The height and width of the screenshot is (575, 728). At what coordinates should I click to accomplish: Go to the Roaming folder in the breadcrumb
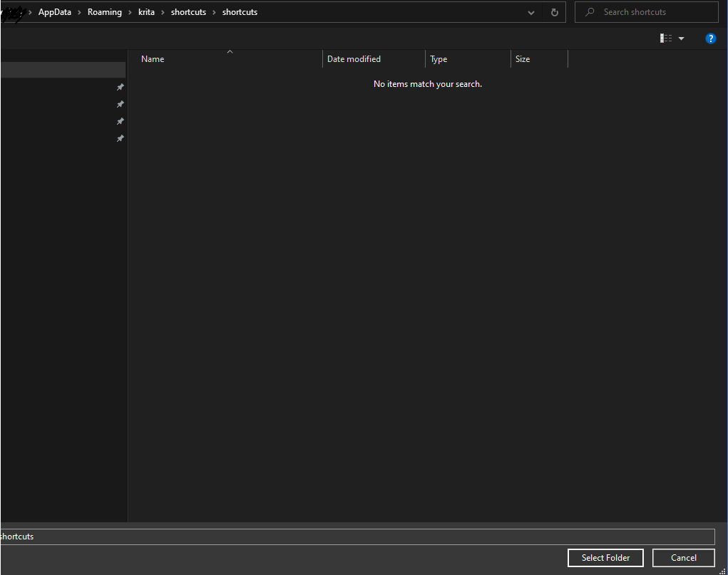[104, 12]
